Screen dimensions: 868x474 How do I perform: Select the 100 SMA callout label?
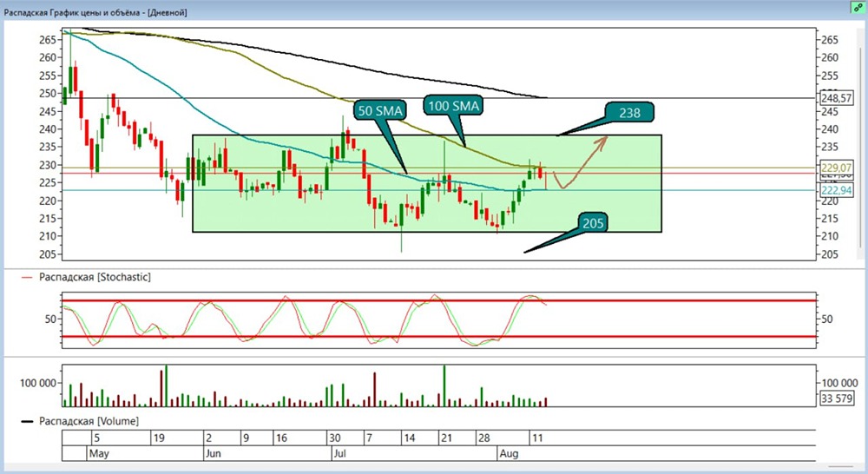[453, 106]
